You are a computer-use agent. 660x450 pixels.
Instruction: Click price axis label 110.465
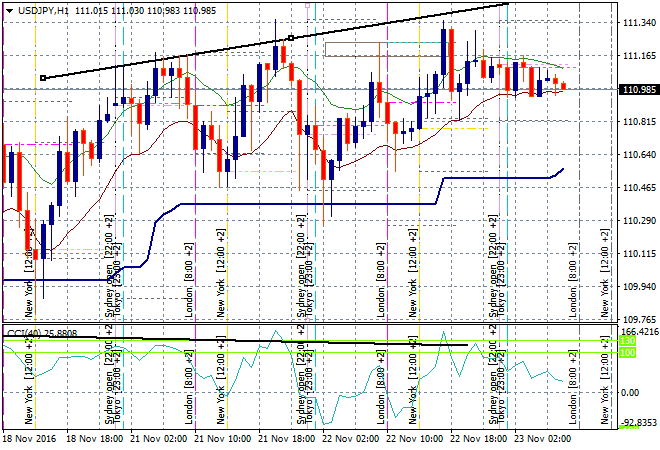click(639, 187)
